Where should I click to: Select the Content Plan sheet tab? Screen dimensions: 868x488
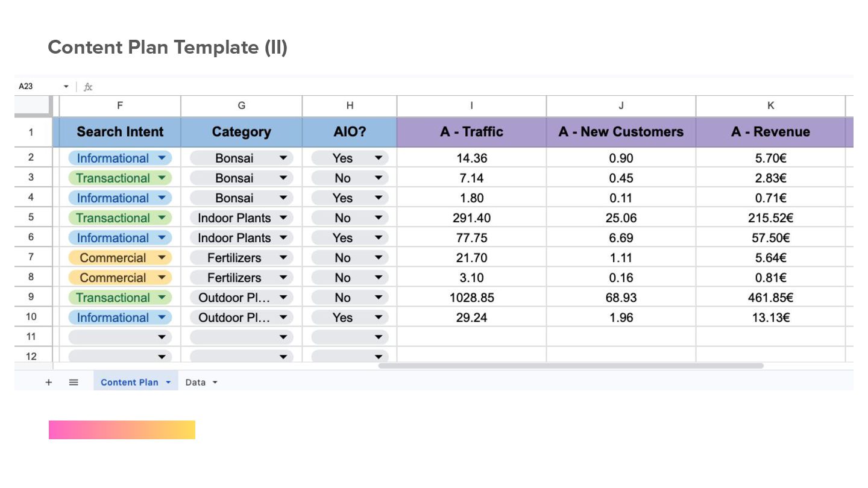tap(129, 382)
